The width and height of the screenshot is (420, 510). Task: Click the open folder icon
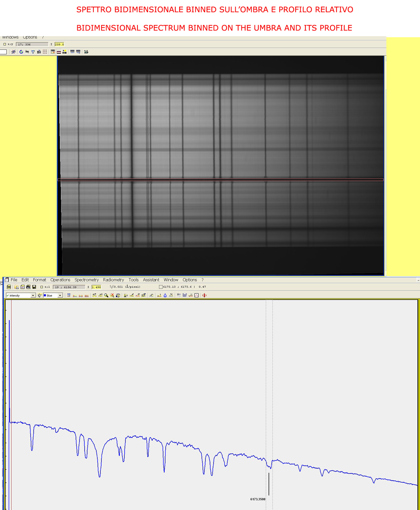[x=16, y=287]
